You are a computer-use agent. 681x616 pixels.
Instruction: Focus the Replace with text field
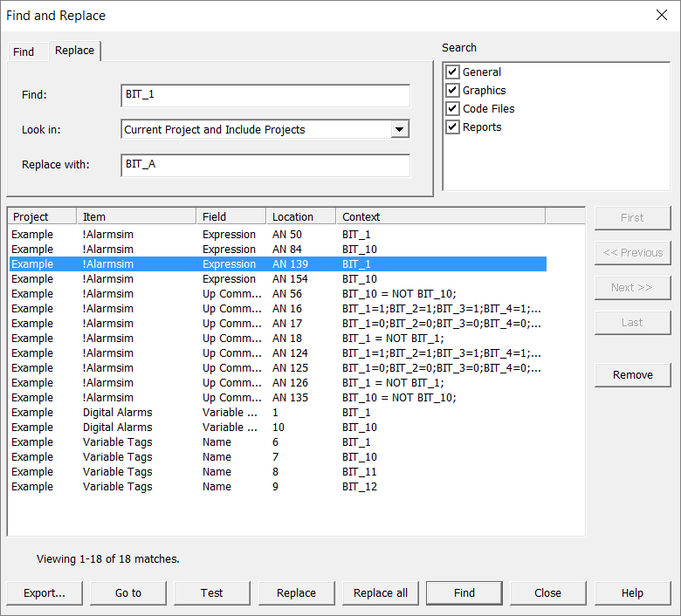click(265, 165)
